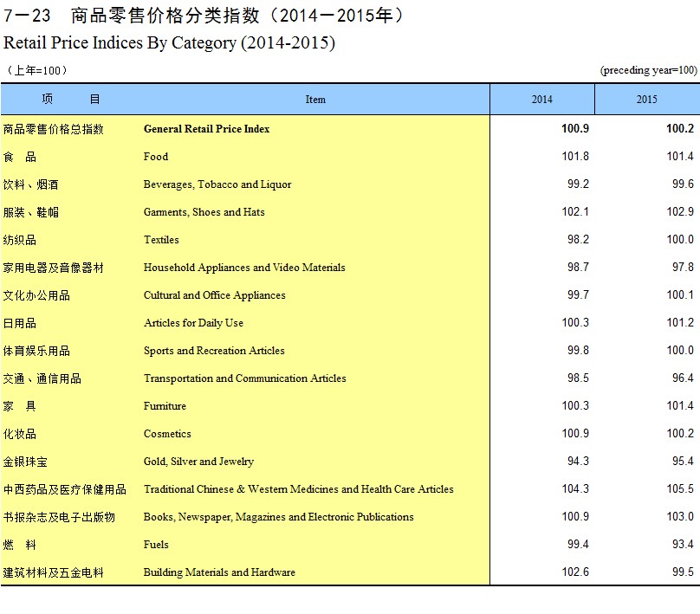Click the Retail Price Indices By Category title

click(x=169, y=42)
